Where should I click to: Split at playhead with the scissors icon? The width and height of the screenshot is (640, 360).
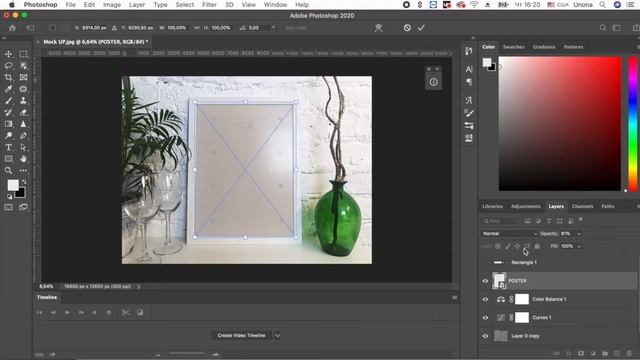pyautogui.click(x=125, y=313)
